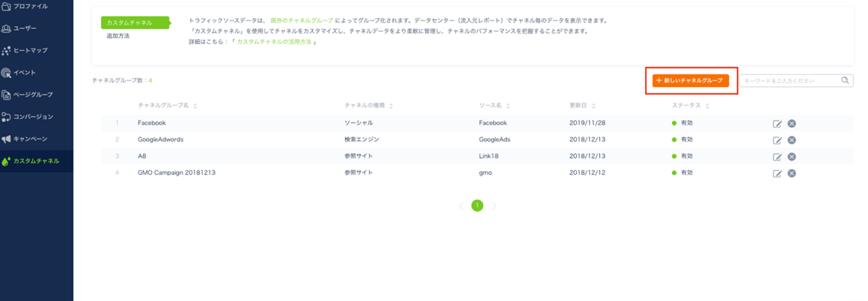Delete the GoogleAdwords channel group
868x301 pixels.
tap(791, 140)
